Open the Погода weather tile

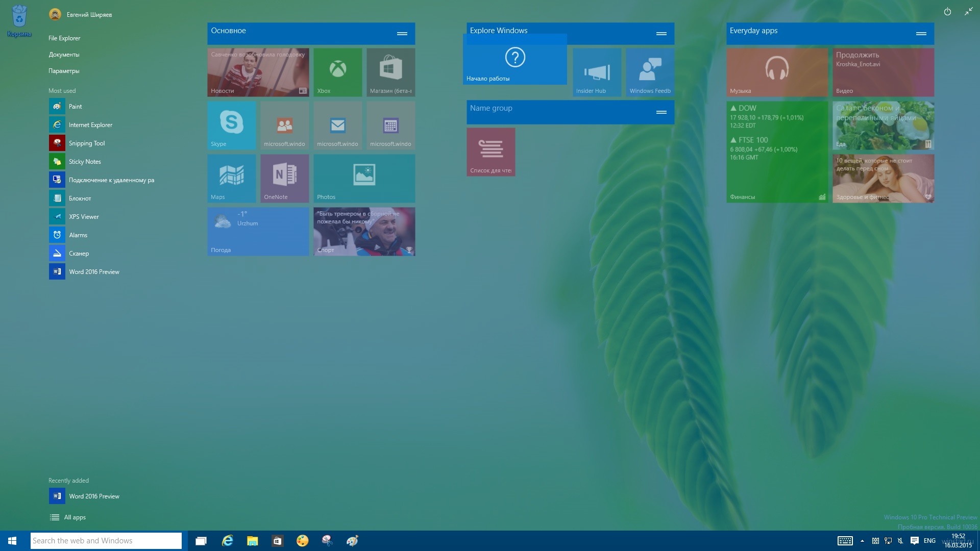[x=258, y=232]
